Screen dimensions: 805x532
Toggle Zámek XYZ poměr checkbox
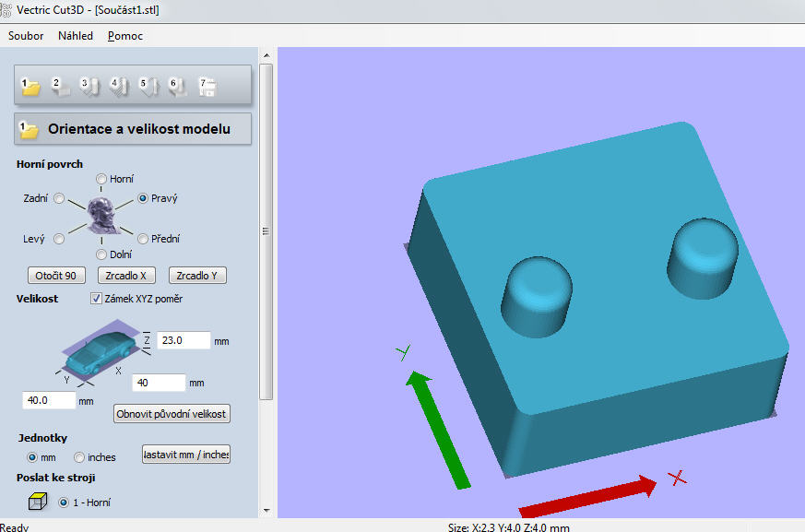pos(97,299)
